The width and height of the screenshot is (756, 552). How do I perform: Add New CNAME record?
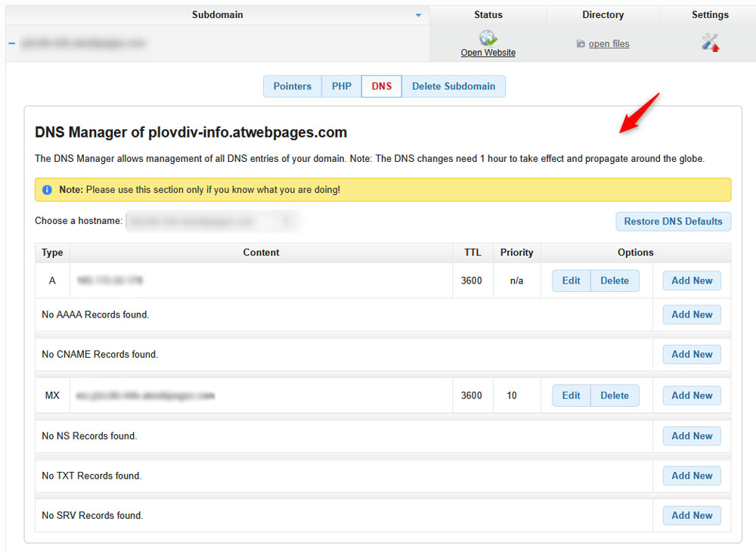point(691,354)
